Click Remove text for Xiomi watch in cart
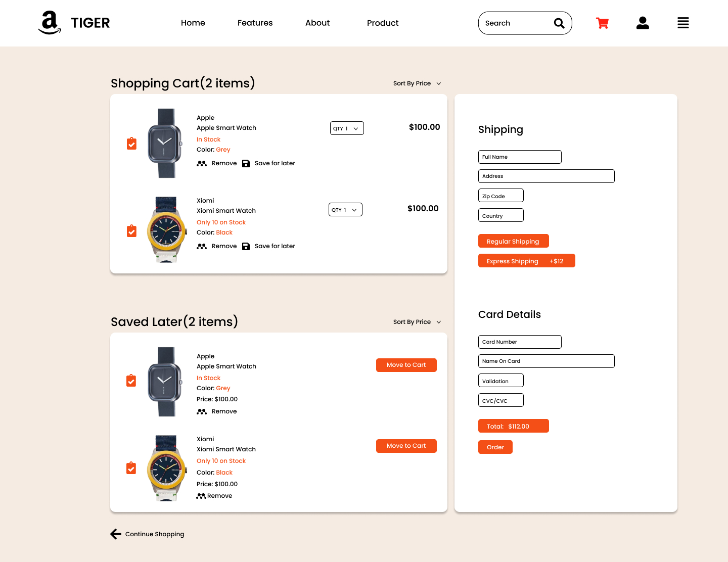Viewport: 728px width, 562px height. click(224, 246)
